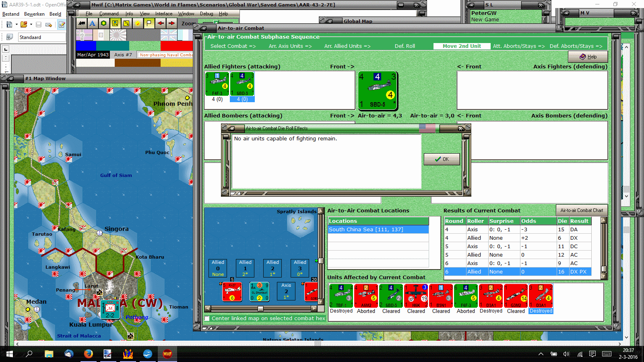Click the Allied 0 None box on minimap
The height and width of the screenshot is (362, 644).
(218, 268)
